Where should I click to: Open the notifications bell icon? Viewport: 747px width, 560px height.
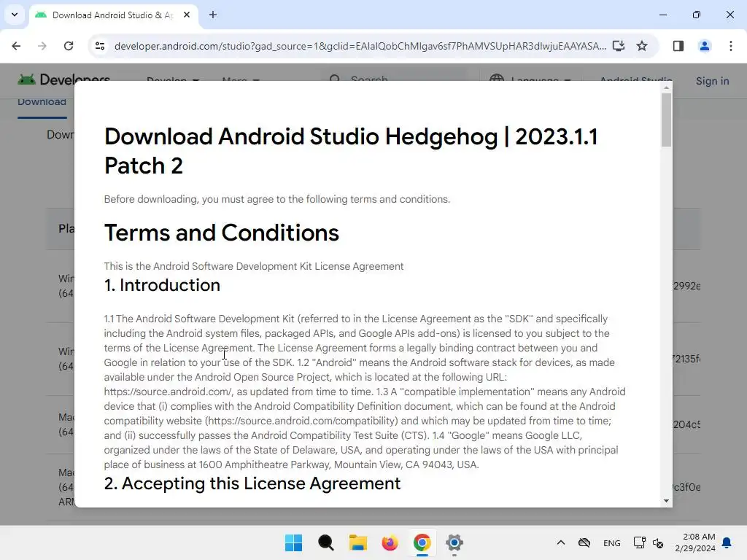coord(727,542)
